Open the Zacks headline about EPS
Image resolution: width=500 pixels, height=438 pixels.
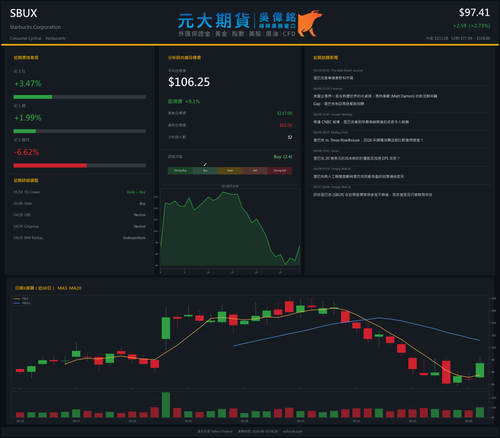pyautogui.click(x=356, y=158)
